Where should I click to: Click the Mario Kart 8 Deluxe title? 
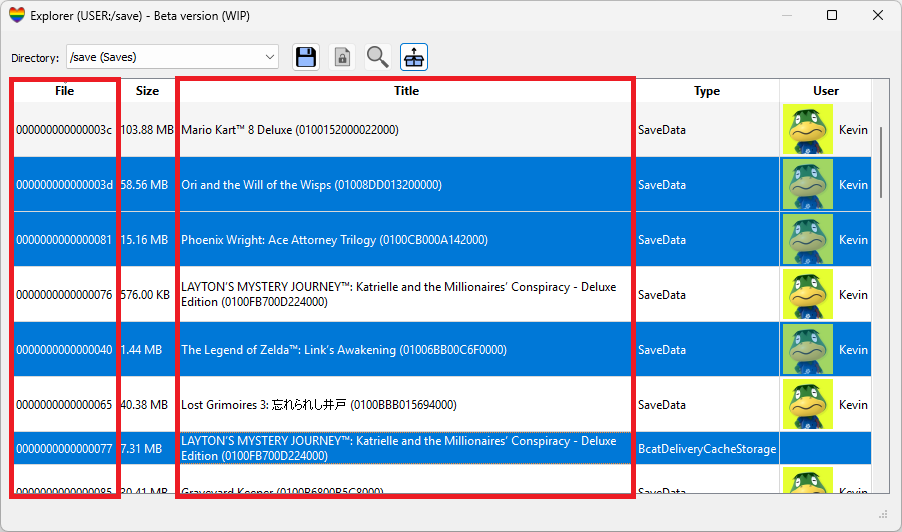(x=290, y=130)
